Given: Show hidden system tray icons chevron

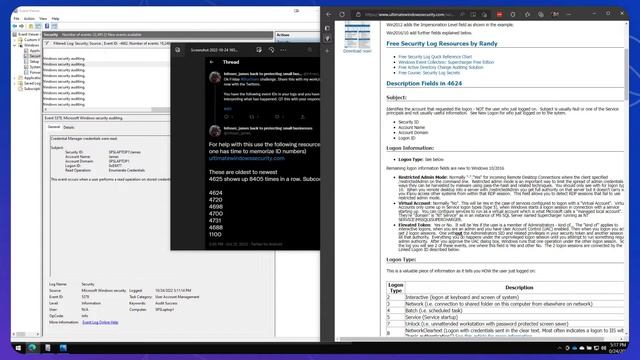Looking at the screenshot, I should pyautogui.click(x=559, y=348).
